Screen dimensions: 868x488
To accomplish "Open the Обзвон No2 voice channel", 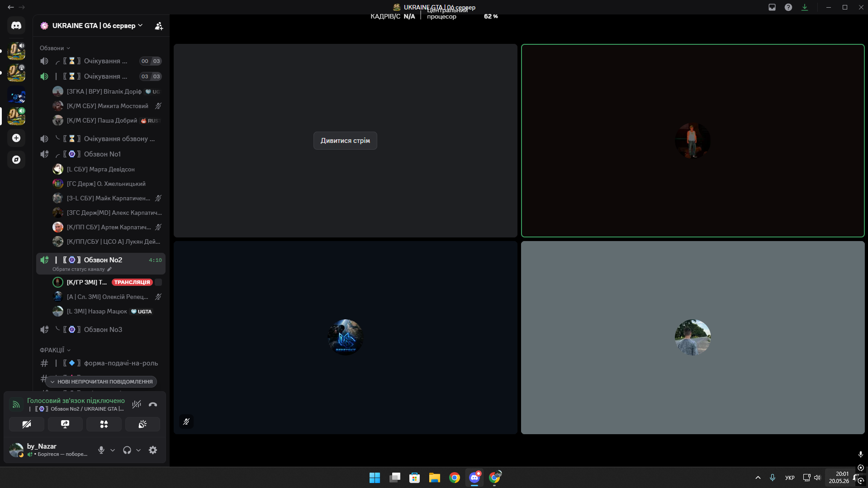I will (101, 260).
